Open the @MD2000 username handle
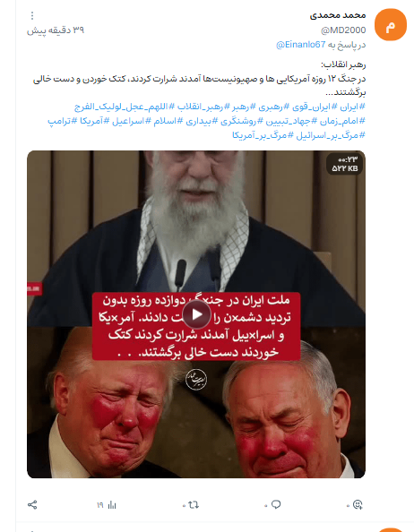 (343, 30)
